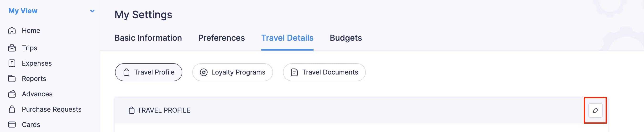Screen dimensions: 644x132
Task: Select the Travel Details tab
Action: click(x=287, y=38)
